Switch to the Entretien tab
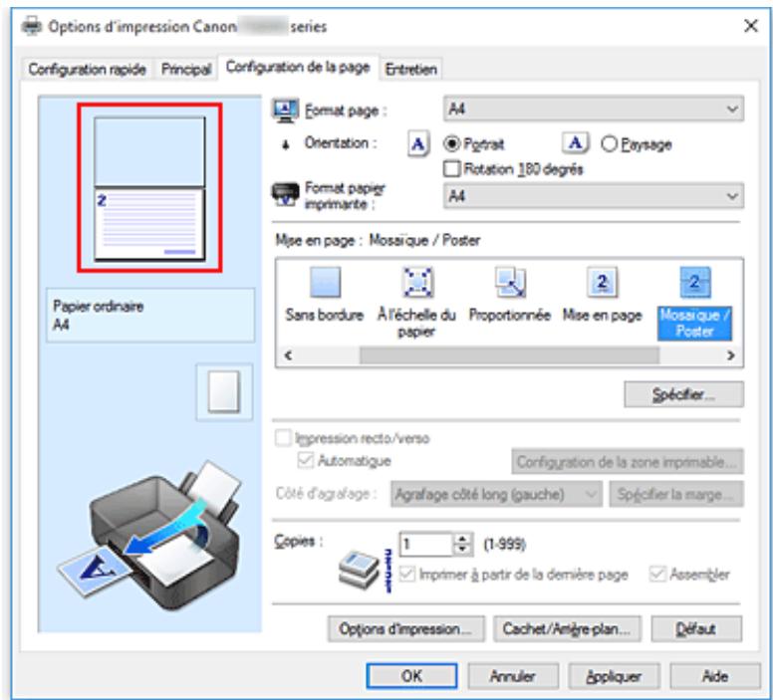 click(410, 69)
